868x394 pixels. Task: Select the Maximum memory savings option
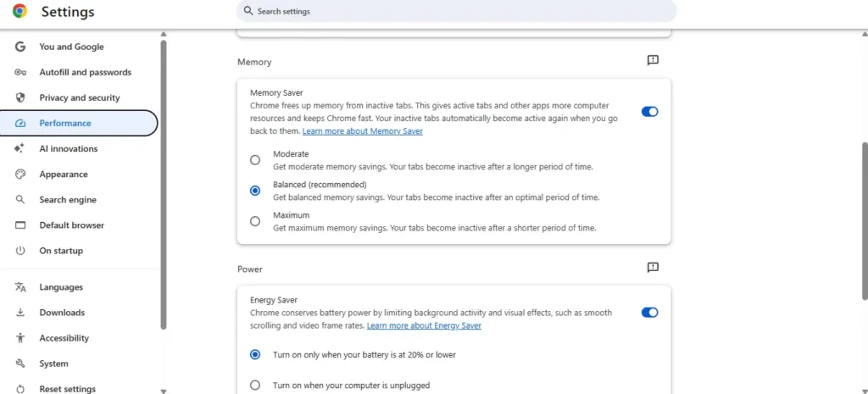[x=254, y=221]
